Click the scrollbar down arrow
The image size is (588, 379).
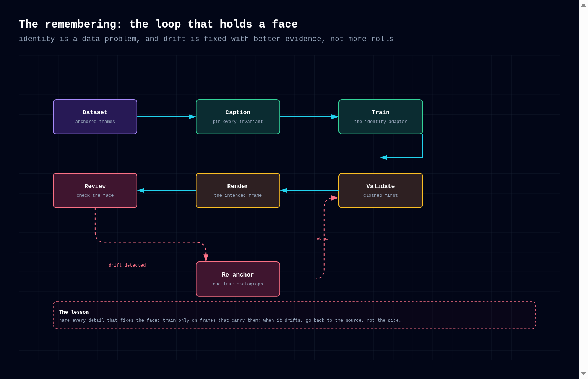tap(584, 373)
